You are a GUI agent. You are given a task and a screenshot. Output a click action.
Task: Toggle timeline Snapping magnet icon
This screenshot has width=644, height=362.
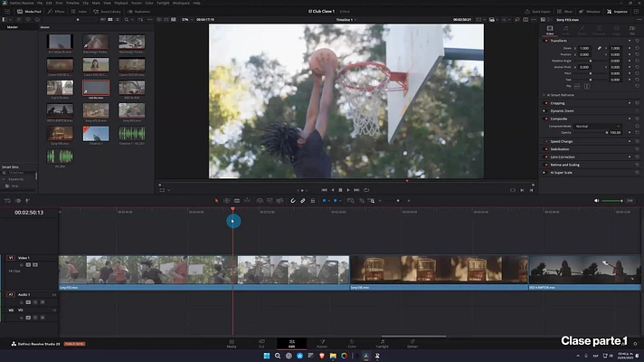click(293, 201)
